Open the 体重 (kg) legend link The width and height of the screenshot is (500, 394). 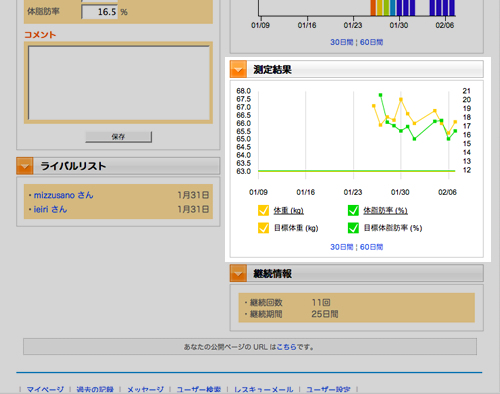(x=289, y=211)
